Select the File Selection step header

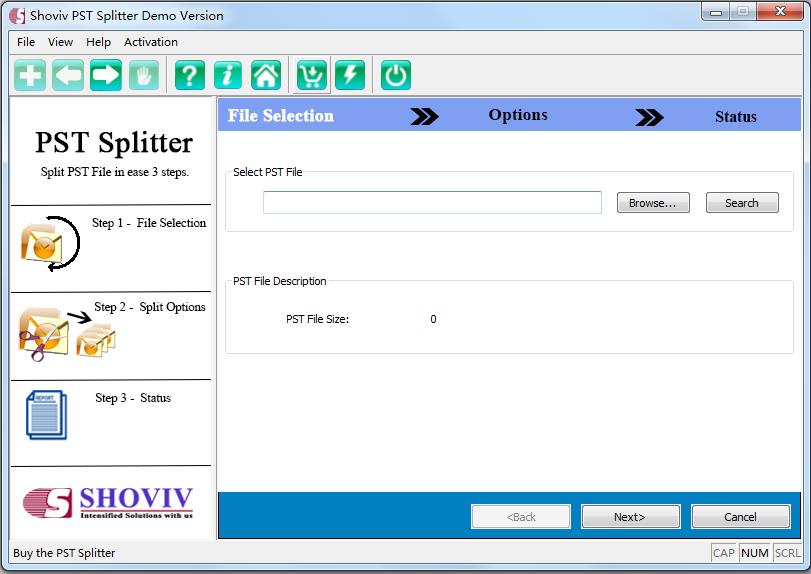click(281, 115)
